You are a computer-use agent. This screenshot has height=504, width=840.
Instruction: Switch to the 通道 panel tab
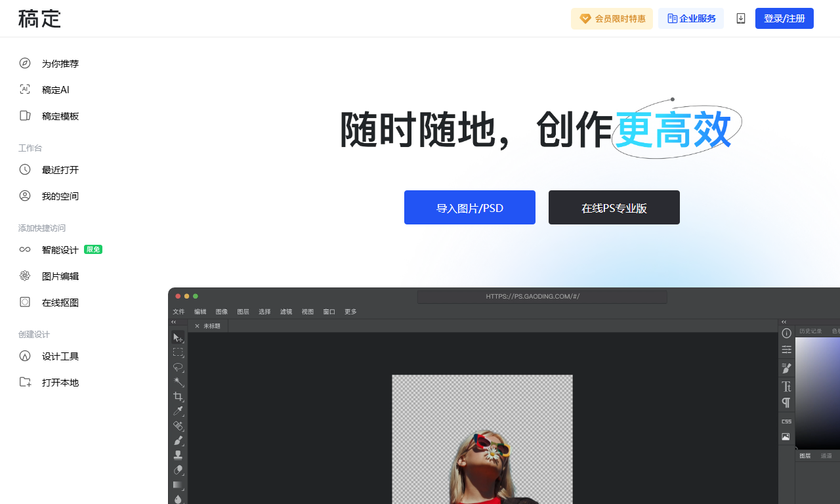(x=826, y=456)
